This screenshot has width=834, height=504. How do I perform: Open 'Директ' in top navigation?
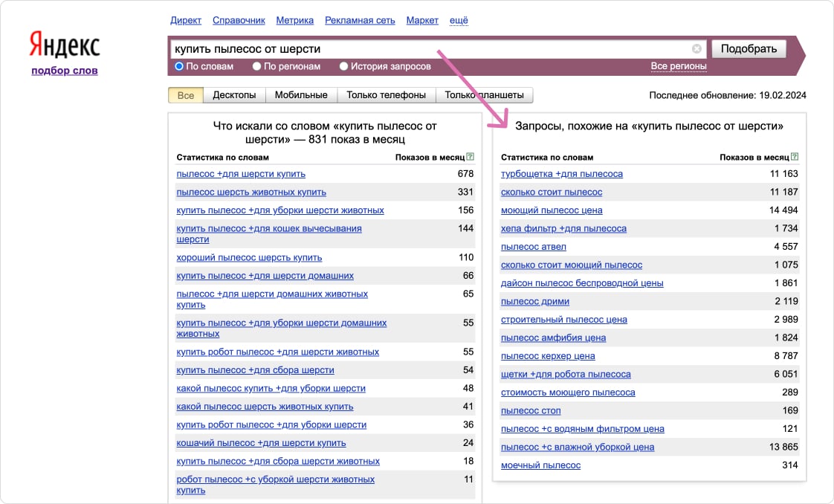pyautogui.click(x=186, y=20)
